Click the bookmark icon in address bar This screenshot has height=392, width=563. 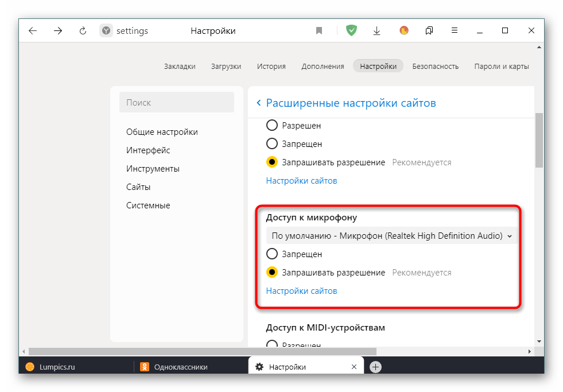coord(319,31)
